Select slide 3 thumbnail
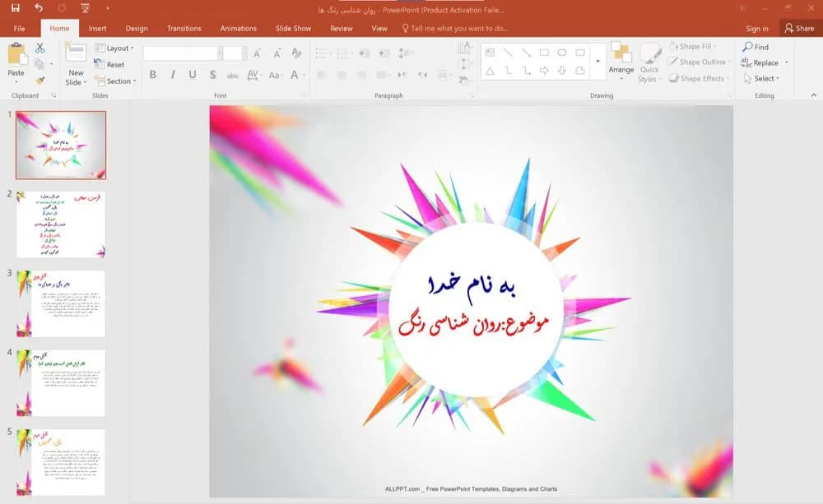Image resolution: width=823 pixels, height=504 pixels. 61,303
